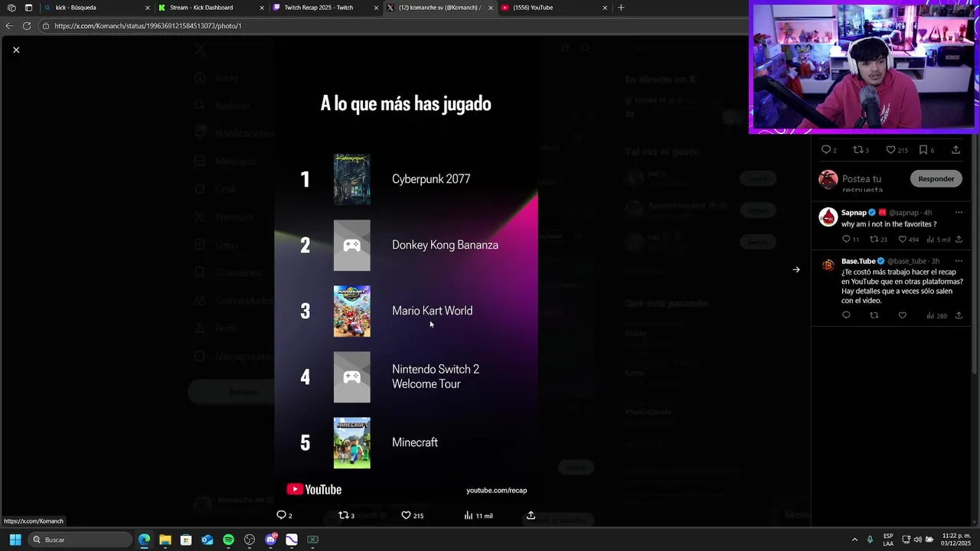Click the share icon at top of side panel
The height and width of the screenshot is (551, 980).
click(x=955, y=150)
